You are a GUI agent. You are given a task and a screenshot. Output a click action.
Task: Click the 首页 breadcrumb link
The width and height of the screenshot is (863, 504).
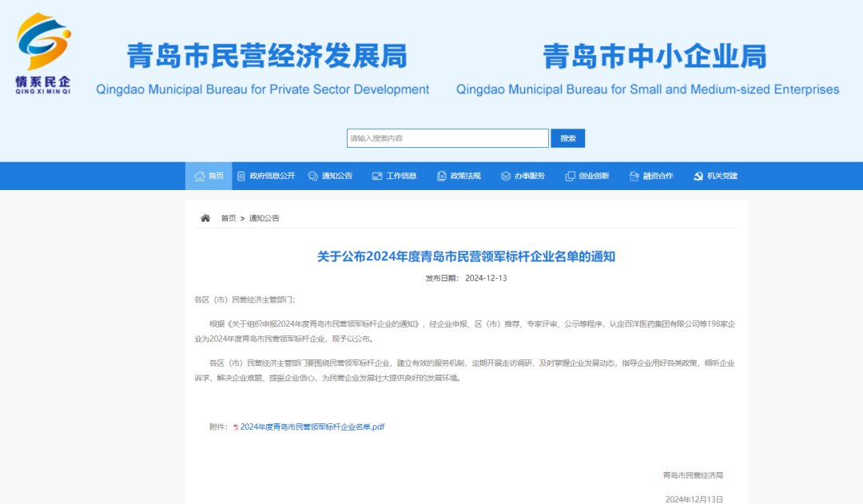coord(228,217)
